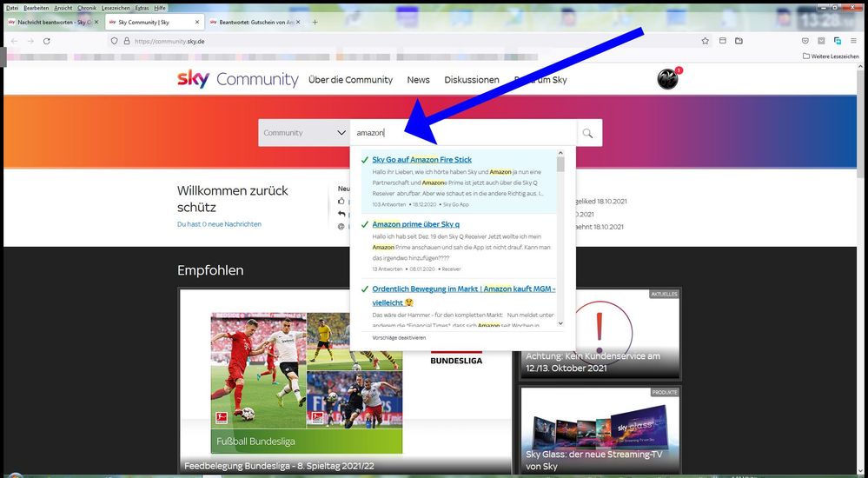
Task: Open the Extras menu
Action: pyautogui.click(x=142, y=8)
